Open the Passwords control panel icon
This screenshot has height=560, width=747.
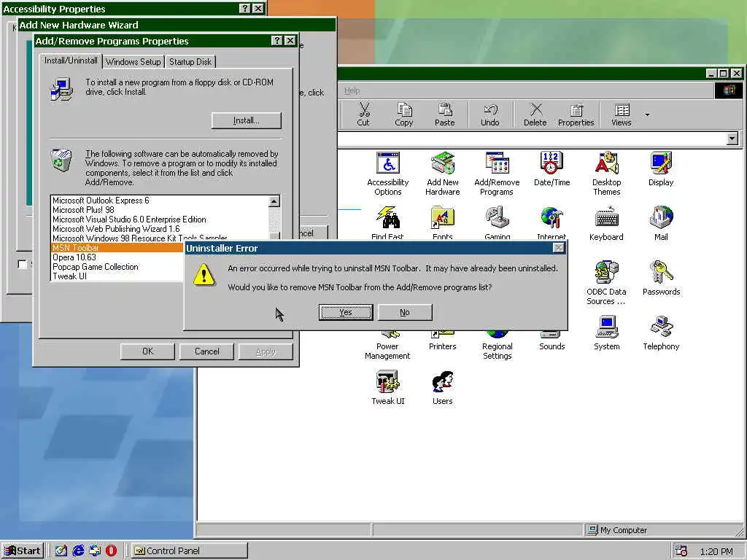click(661, 279)
